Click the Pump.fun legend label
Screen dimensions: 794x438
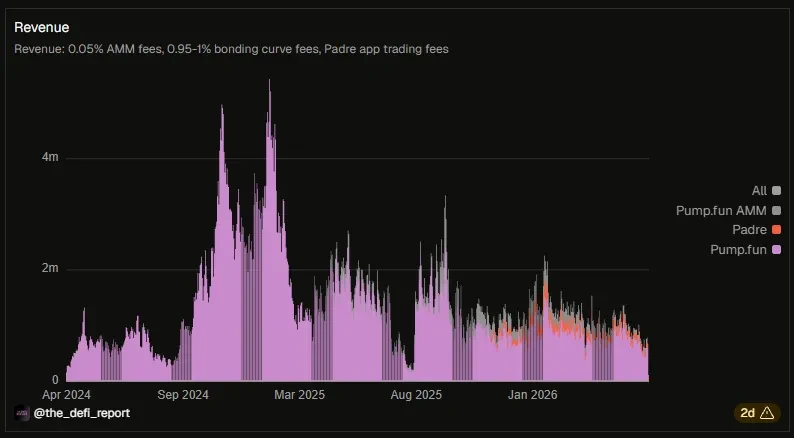click(738, 250)
